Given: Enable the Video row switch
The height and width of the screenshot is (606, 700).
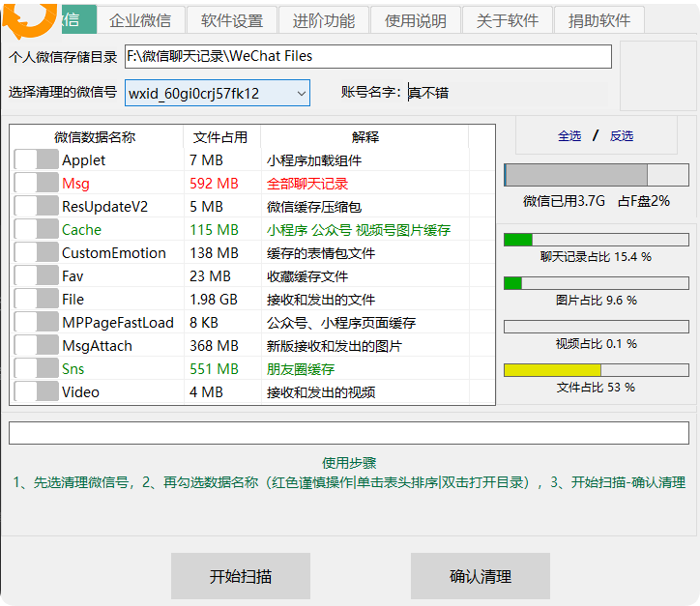Looking at the screenshot, I should click(36, 391).
